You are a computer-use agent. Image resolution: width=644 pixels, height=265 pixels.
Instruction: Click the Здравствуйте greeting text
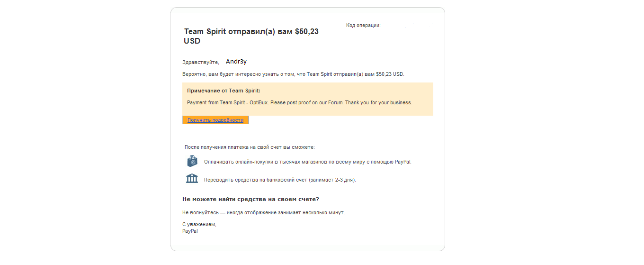200,63
